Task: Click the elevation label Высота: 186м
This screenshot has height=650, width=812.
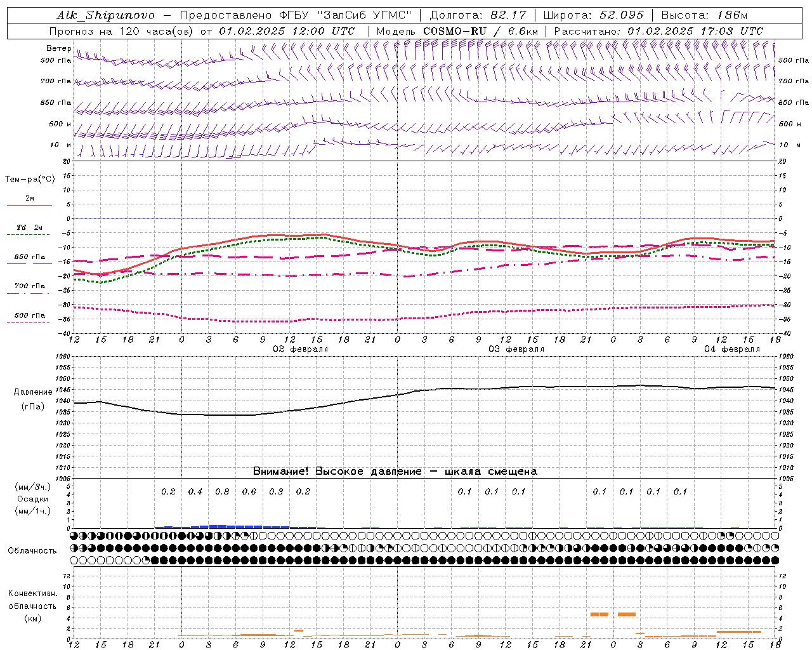Action: [x=704, y=15]
